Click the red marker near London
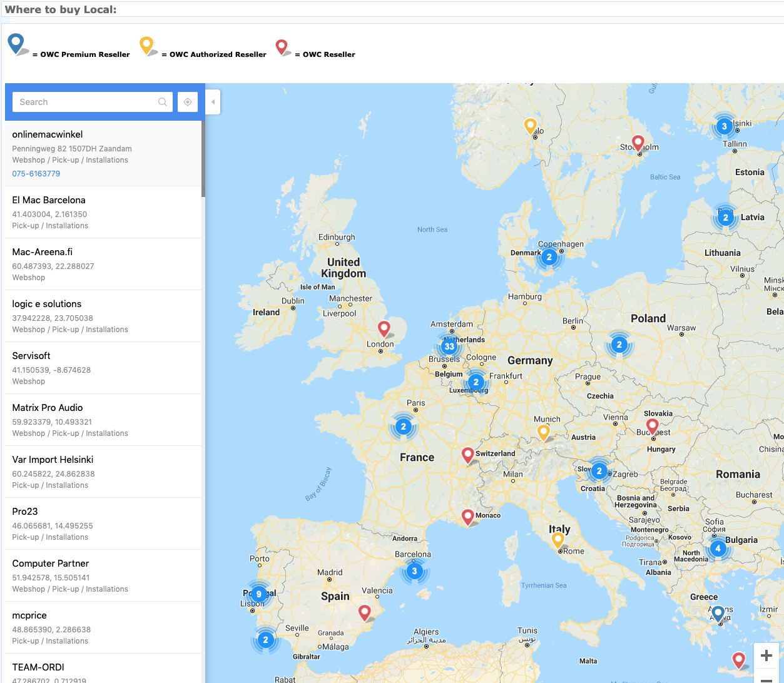The height and width of the screenshot is (683, 784). coord(384,329)
